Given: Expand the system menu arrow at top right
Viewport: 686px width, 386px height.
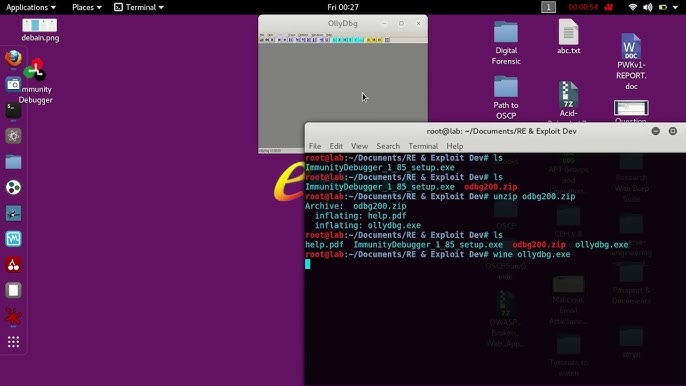Looking at the screenshot, I should pos(675,7).
